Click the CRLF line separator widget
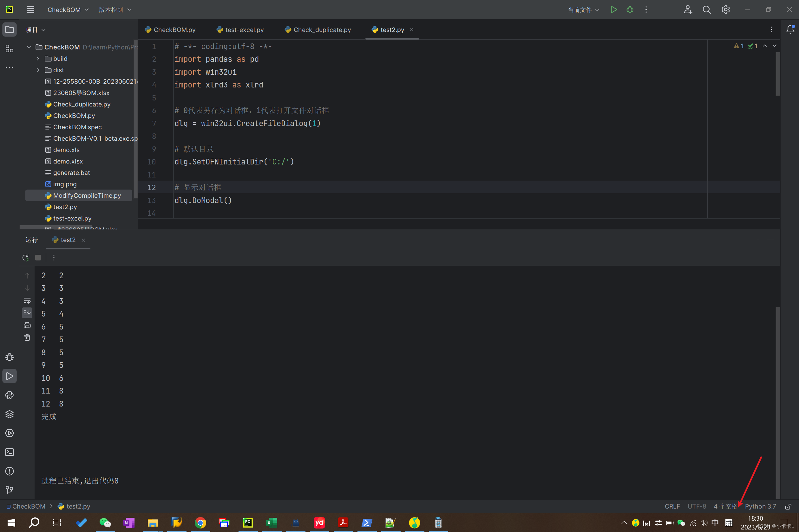The image size is (799, 532). [x=672, y=506]
